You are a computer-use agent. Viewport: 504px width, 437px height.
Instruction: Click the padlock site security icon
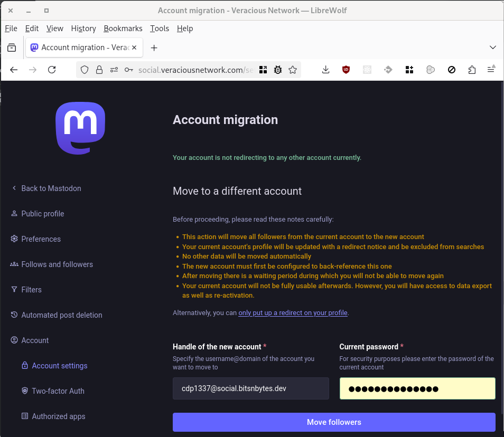(99, 70)
